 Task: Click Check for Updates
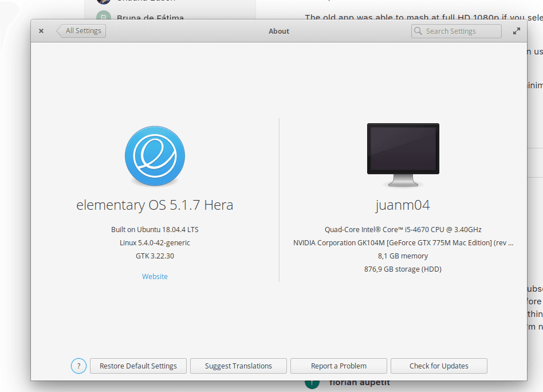(x=439, y=366)
